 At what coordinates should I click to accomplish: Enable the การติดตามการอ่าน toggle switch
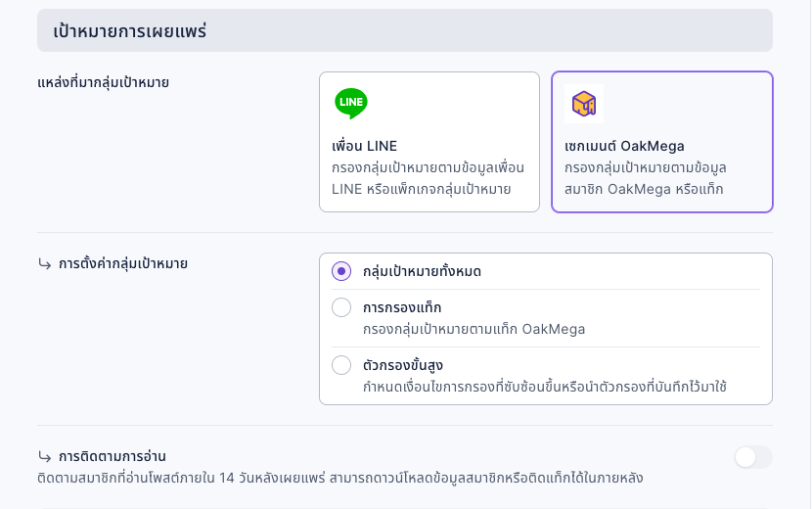click(753, 457)
